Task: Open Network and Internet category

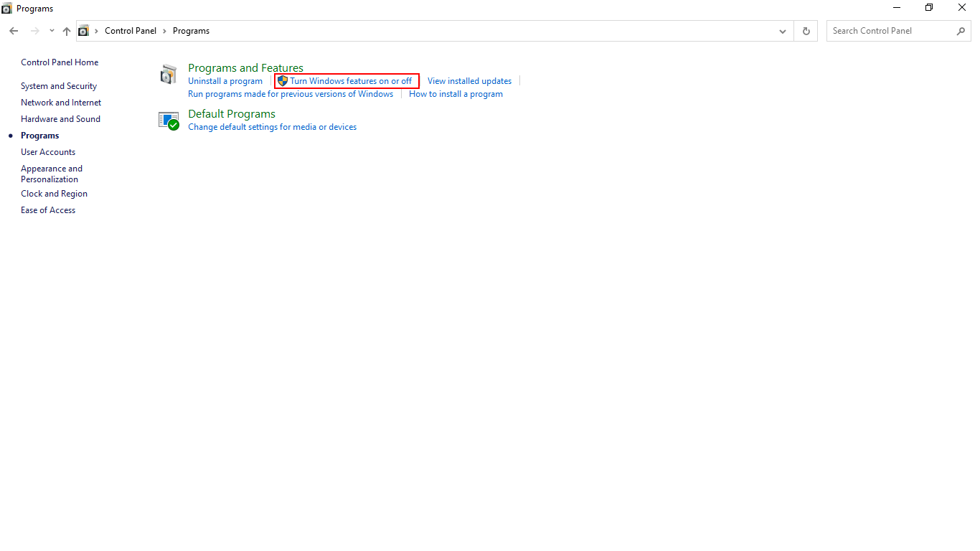Action: 61,103
